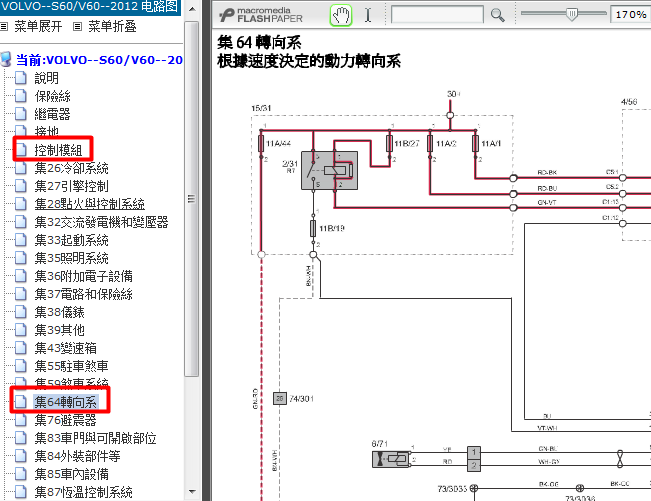Open the 当前:VOLVO--S60/V60 root node
Viewport: 651px width, 501px height.
(x=99, y=60)
